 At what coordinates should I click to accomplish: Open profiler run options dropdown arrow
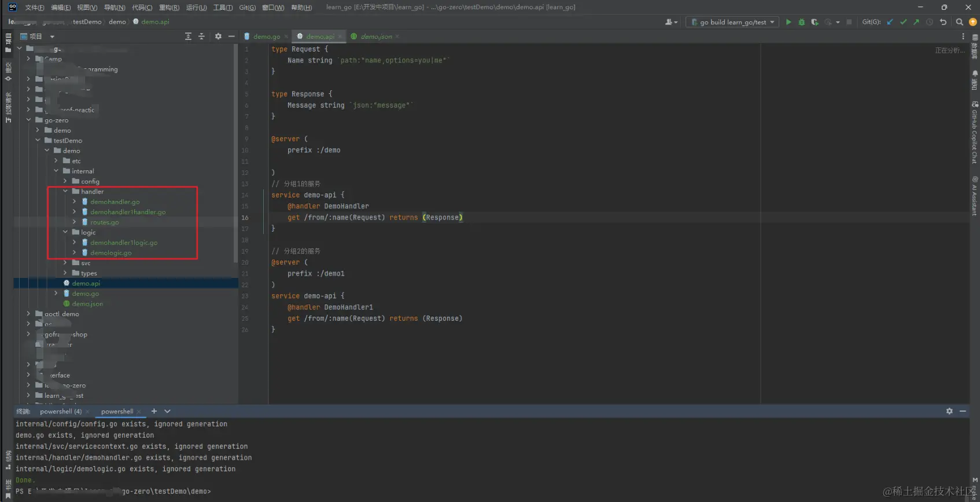pos(838,22)
